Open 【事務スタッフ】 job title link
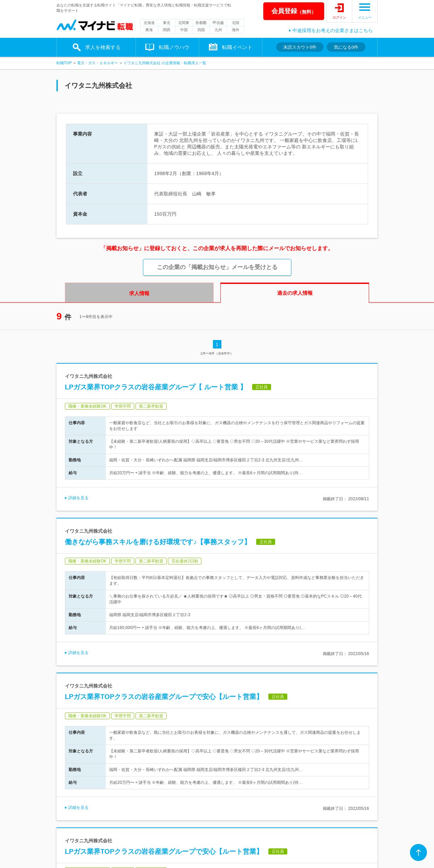Viewport: 434px width, 868px height. point(157,542)
